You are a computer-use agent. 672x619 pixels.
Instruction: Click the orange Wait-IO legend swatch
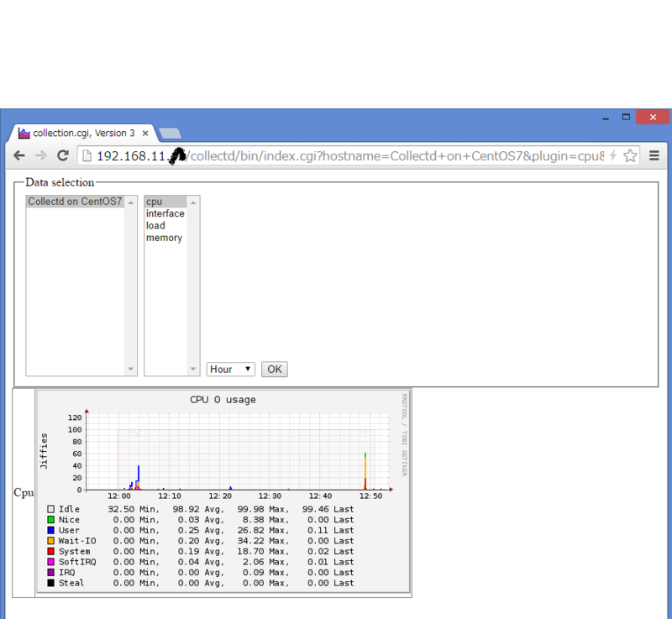pyautogui.click(x=50, y=541)
